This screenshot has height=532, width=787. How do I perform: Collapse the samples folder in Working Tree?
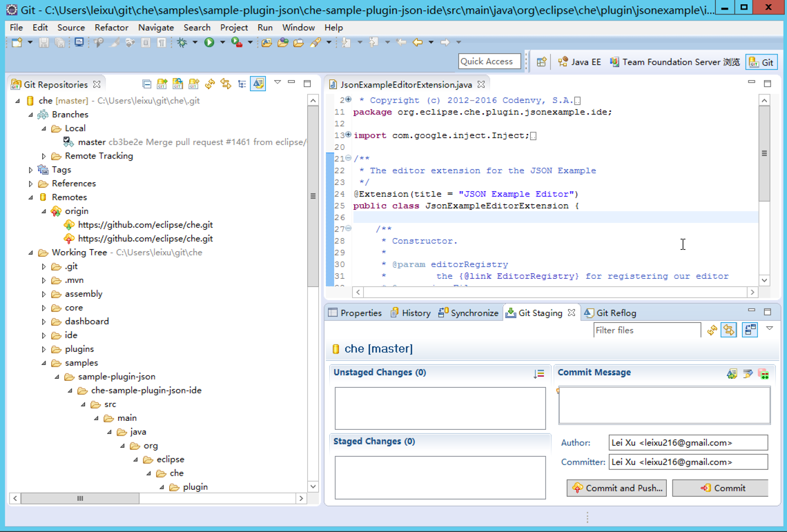click(44, 363)
